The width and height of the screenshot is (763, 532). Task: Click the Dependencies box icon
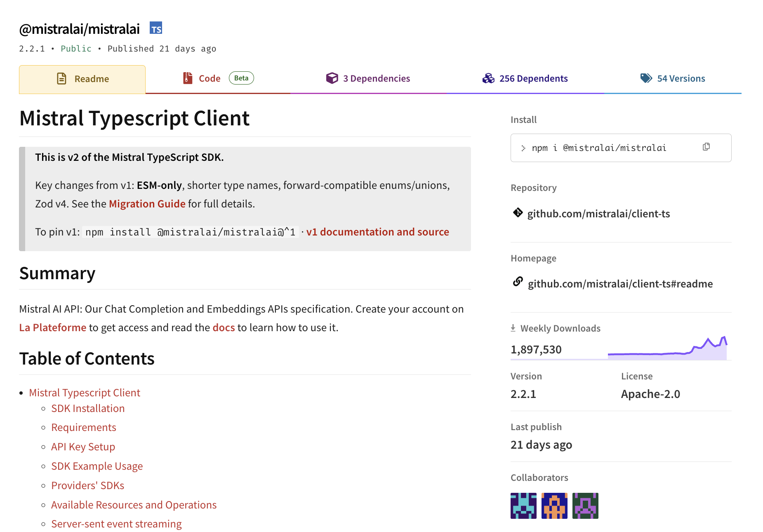point(332,78)
